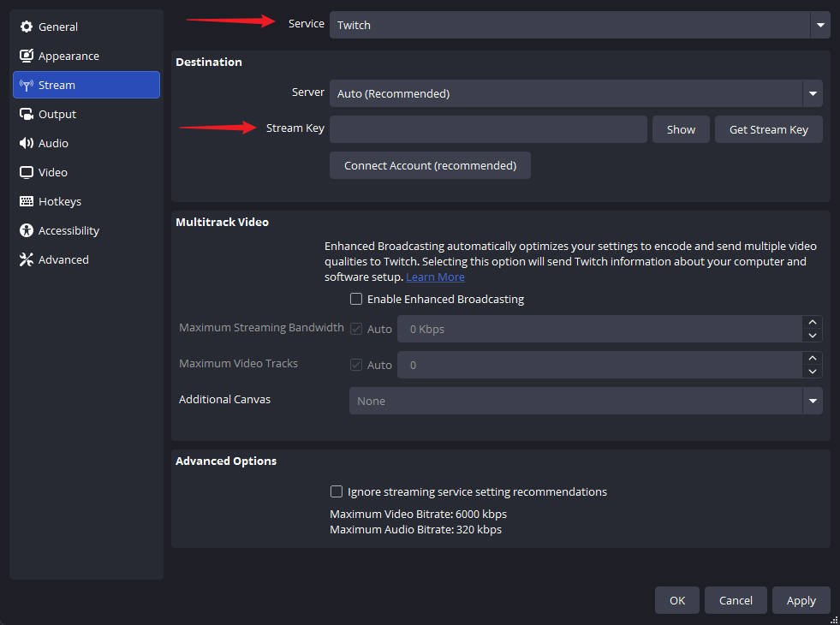Screen dimensions: 840x625
Task: Open the Learn More link
Action: tap(435, 277)
